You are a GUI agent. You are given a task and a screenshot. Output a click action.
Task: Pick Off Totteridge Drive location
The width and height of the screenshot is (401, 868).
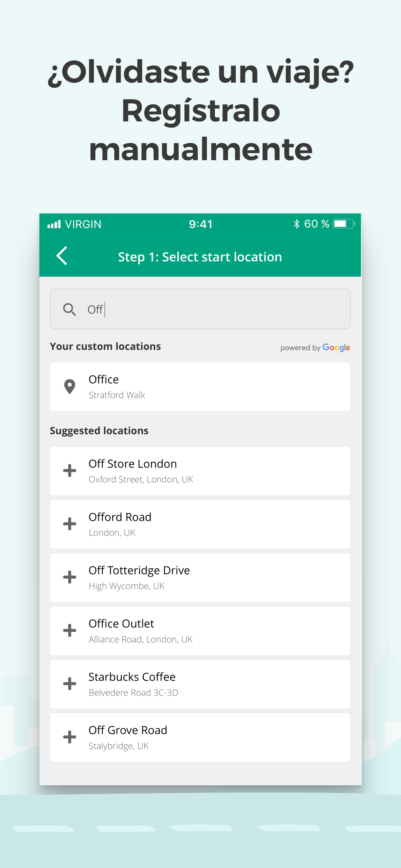[x=200, y=578]
